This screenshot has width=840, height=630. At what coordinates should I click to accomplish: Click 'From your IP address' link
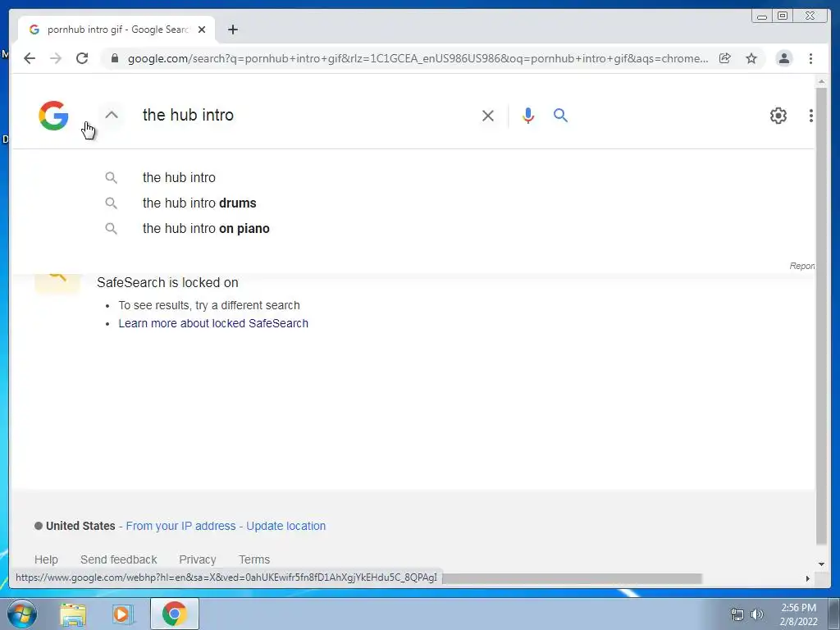pos(180,526)
